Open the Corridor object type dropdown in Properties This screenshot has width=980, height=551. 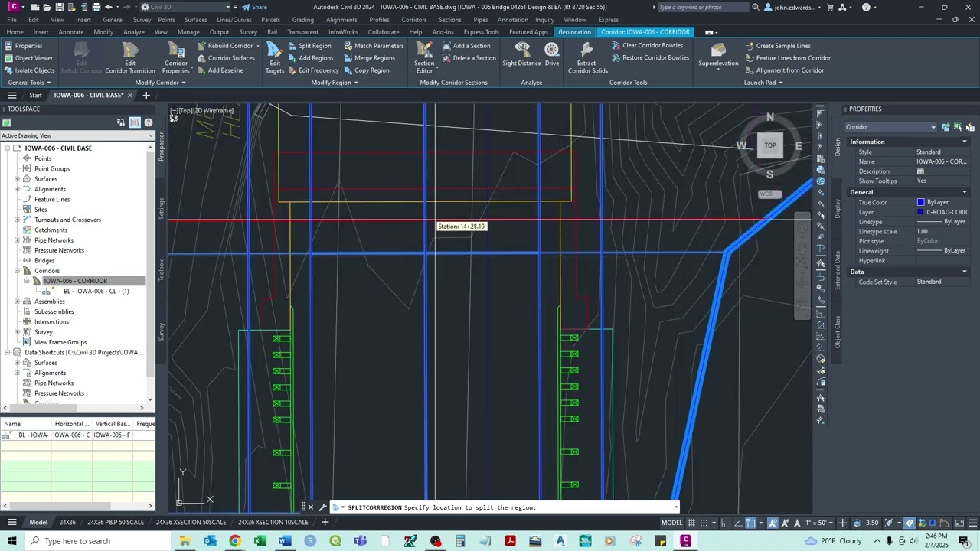point(890,127)
